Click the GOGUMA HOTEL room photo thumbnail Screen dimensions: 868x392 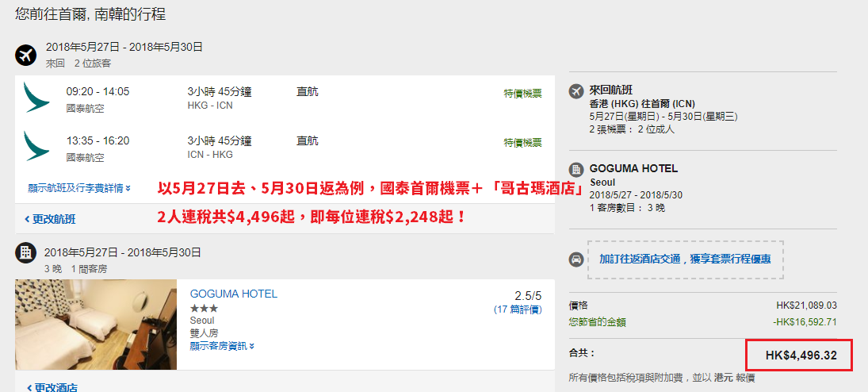point(96,325)
